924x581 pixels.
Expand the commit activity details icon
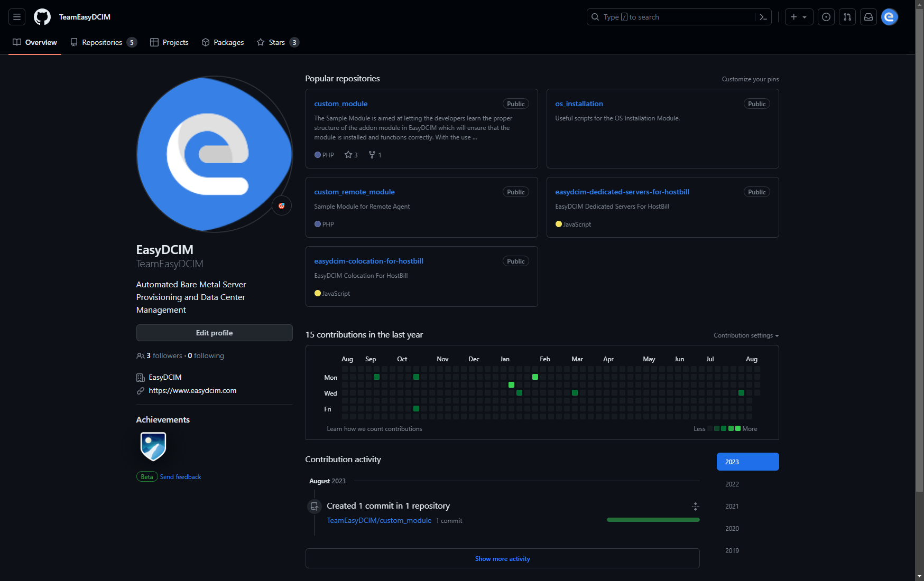696,507
